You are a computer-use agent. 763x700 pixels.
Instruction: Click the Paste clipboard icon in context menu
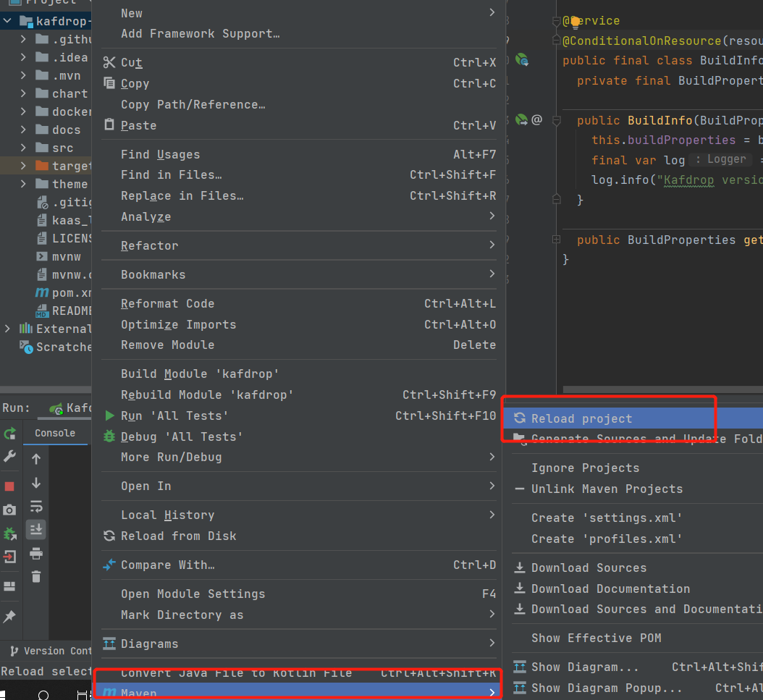click(x=109, y=125)
